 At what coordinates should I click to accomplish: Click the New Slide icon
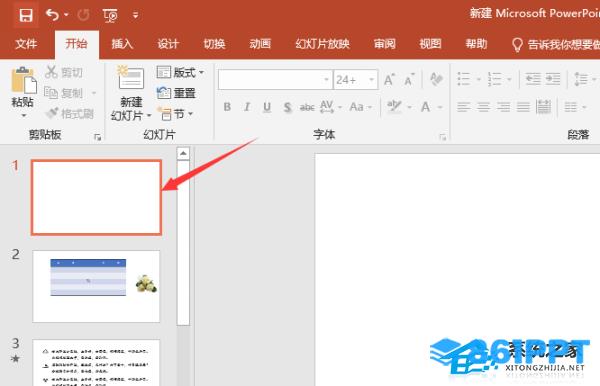pos(131,78)
